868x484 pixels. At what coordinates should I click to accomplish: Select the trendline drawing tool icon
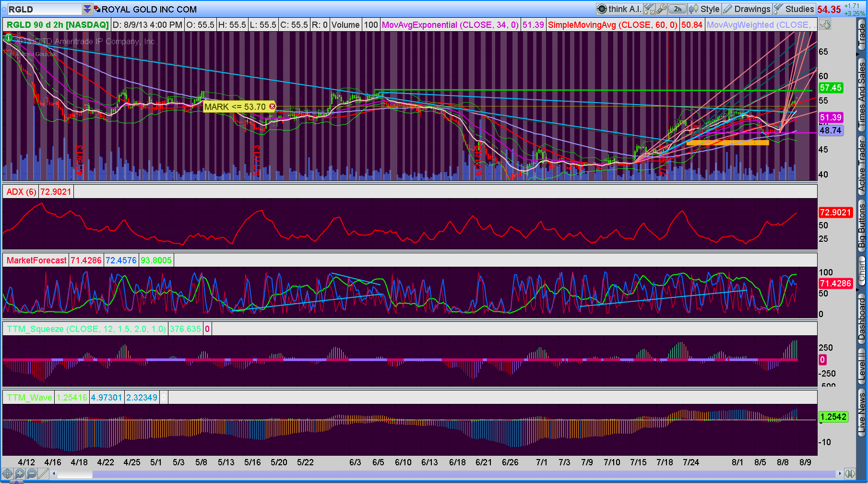click(x=43, y=474)
